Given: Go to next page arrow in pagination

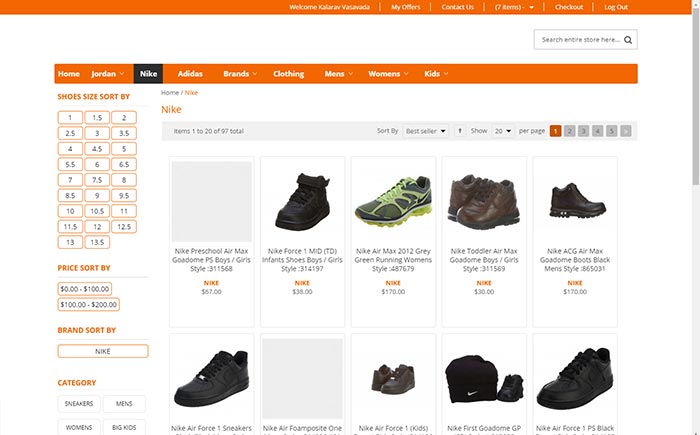Looking at the screenshot, I should pyautogui.click(x=626, y=131).
